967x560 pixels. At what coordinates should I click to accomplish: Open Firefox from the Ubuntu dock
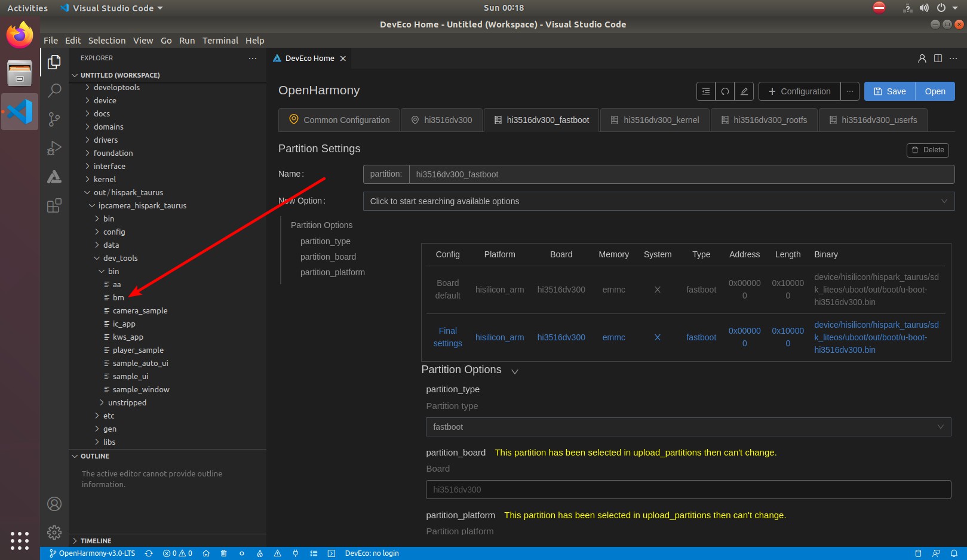(x=20, y=35)
